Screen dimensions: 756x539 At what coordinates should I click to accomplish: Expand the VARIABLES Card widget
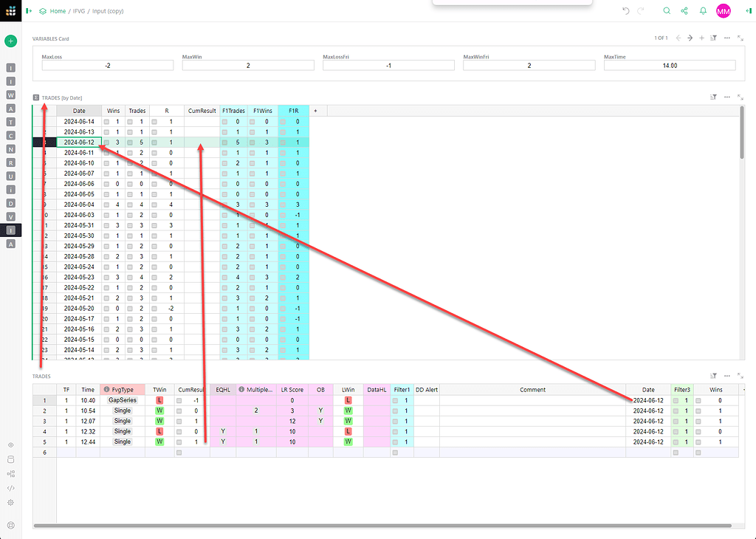740,38
